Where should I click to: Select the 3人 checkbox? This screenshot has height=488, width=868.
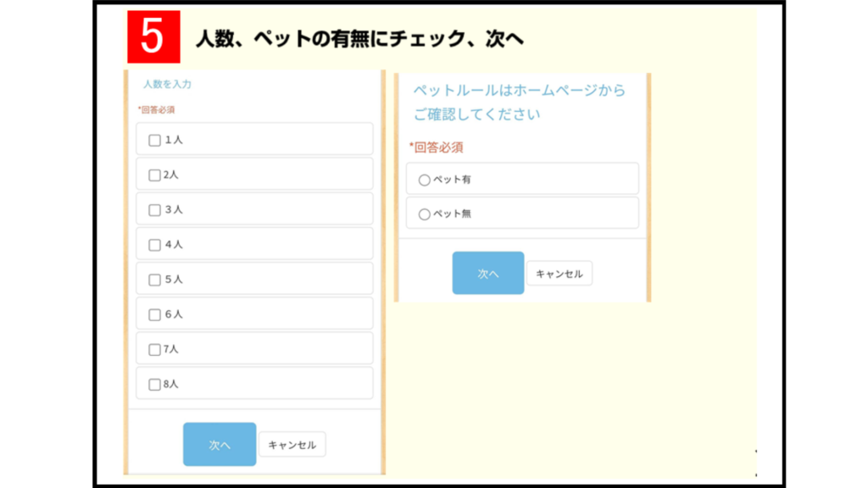point(154,210)
